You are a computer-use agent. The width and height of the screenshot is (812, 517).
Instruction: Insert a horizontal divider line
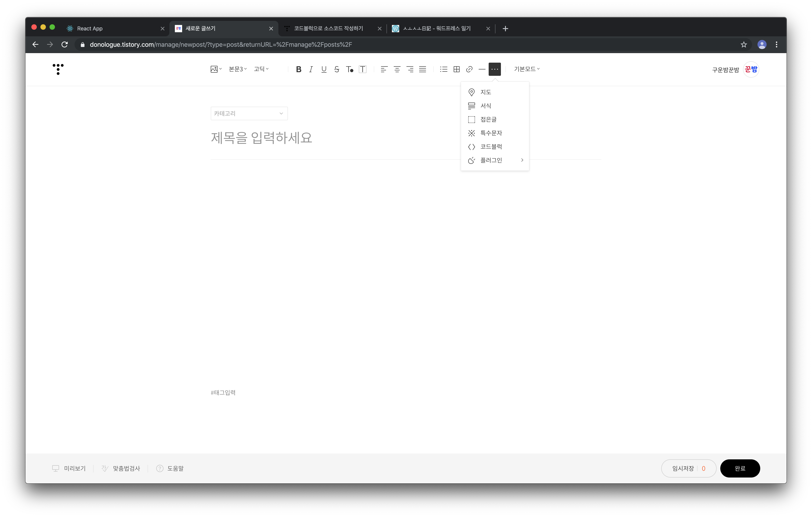482,69
